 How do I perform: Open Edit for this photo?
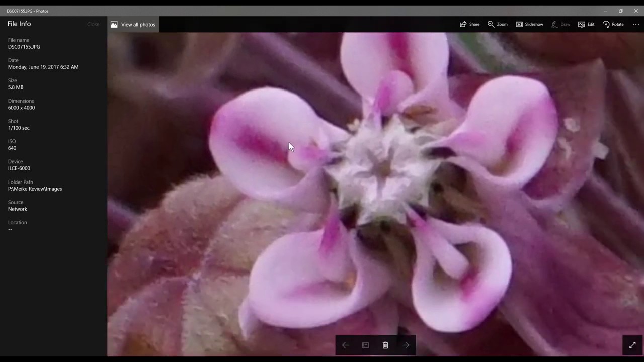tap(586, 24)
